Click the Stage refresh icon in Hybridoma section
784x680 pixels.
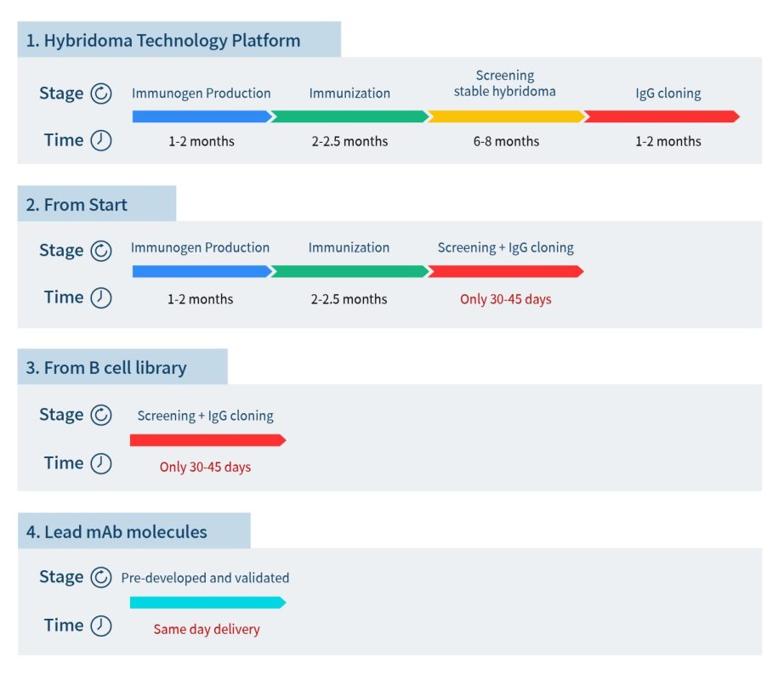point(101,93)
